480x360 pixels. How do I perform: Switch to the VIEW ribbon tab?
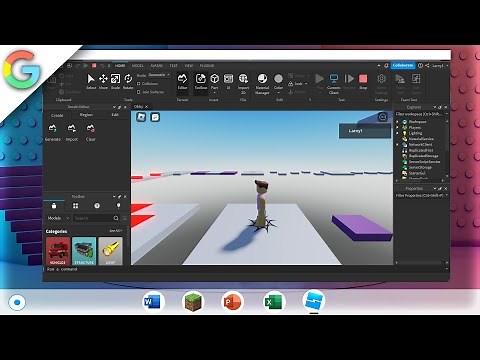tap(189, 66)
